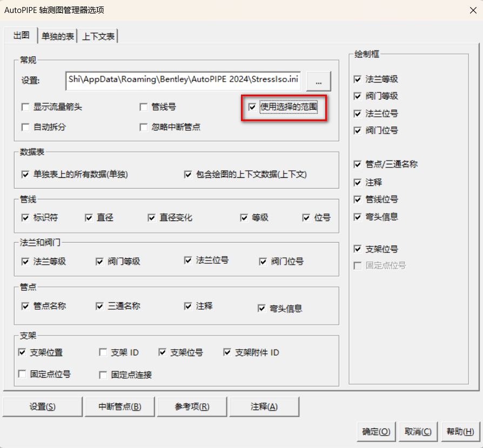Image resolution: width=483 pixels, height=448 pixels.
Task: Enable 自动拆分 checkbox
Action: 25,127
